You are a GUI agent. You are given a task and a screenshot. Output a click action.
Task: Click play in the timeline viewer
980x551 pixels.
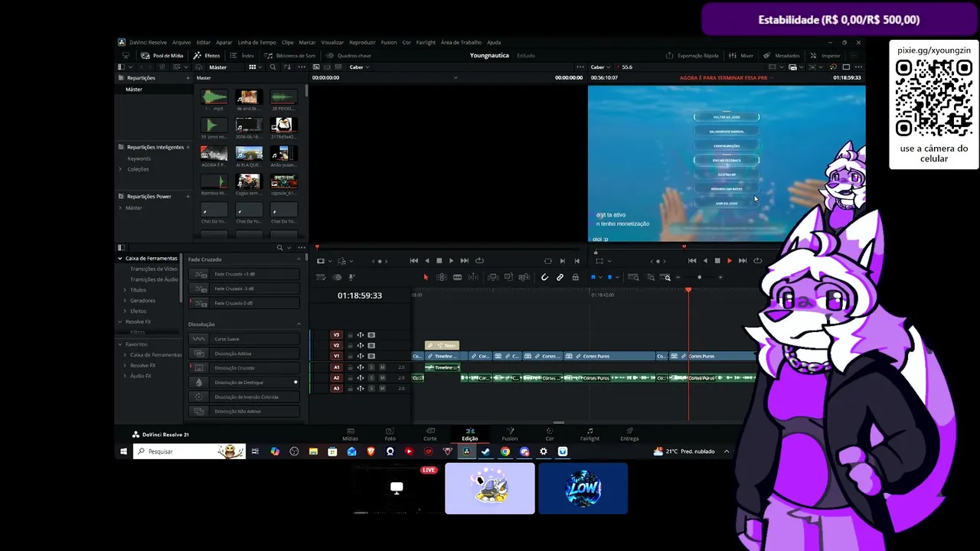pyautogui.click(x=729, y=261)
